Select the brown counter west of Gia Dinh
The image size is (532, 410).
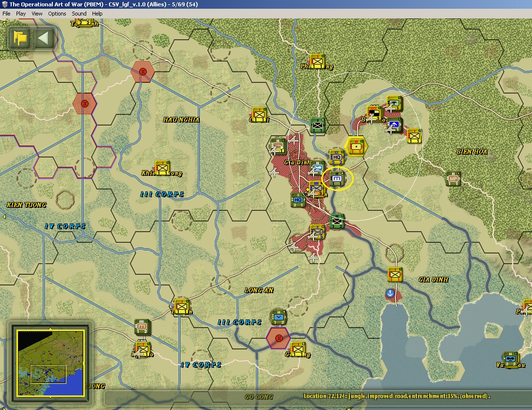point(278,146)
